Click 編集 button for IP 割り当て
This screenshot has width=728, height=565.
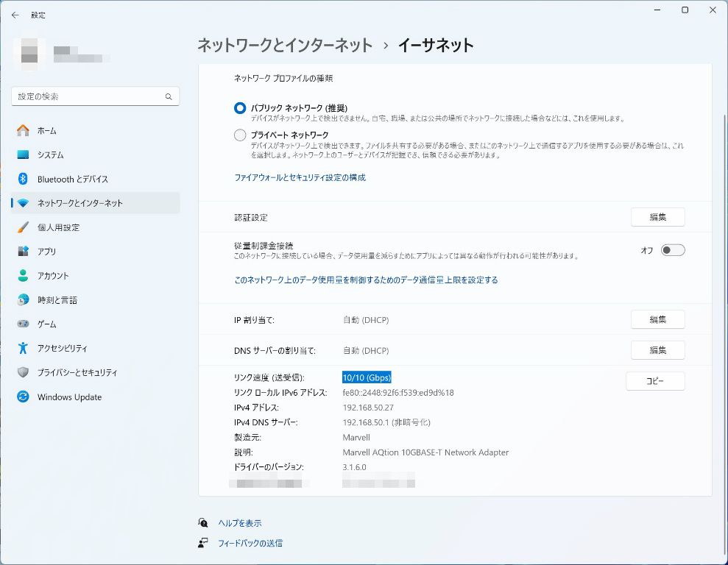[x=657, y=320]
